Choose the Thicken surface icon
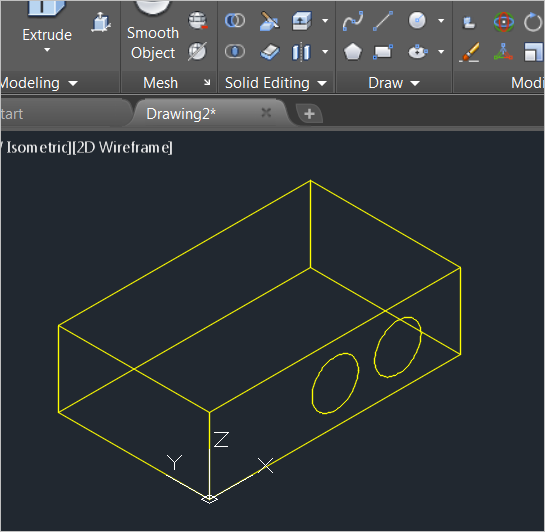The width and height of the screenshot is (545, 532). tap(269, 52)
